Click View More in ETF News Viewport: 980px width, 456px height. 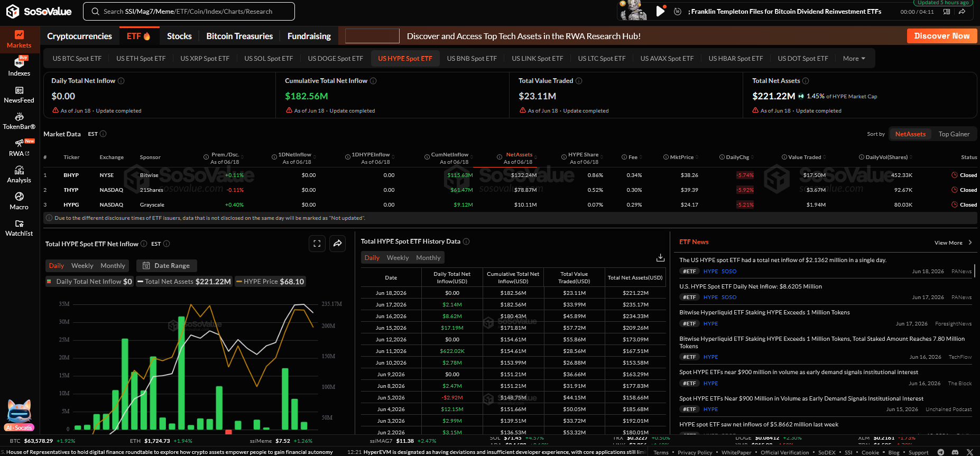pos(953,243)
